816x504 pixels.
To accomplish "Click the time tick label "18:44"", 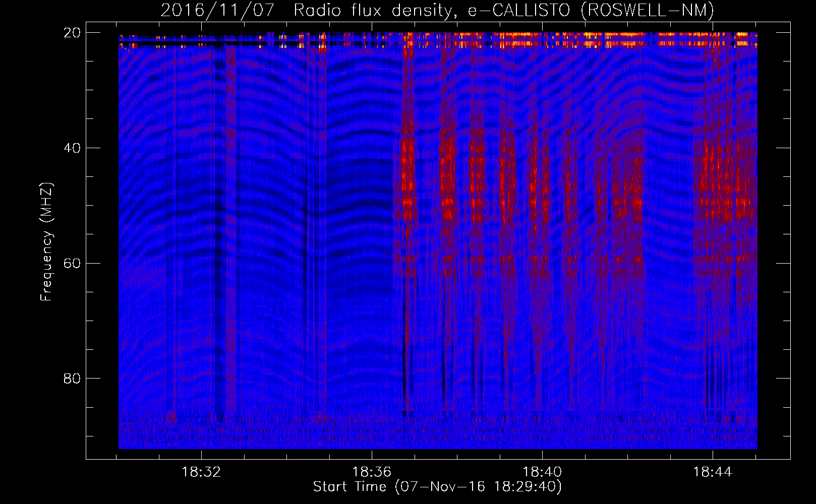I will click(713, 472).
